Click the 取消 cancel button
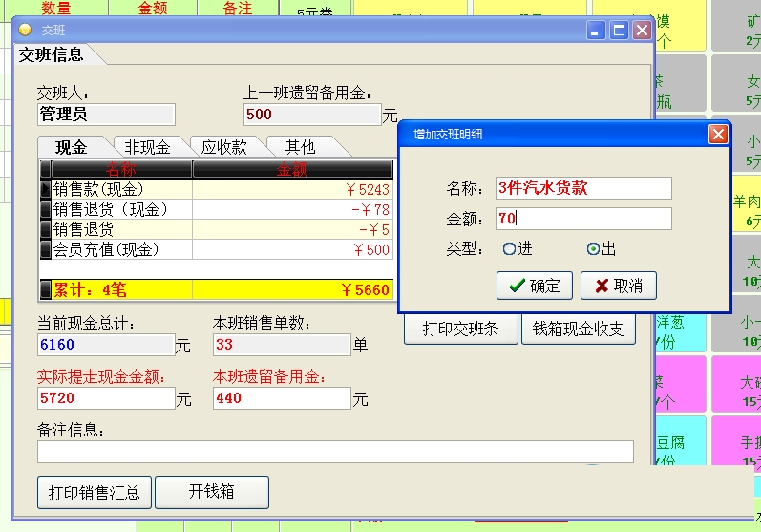Image resolution: width=761 pixels, height=532 pixels. 619,286
